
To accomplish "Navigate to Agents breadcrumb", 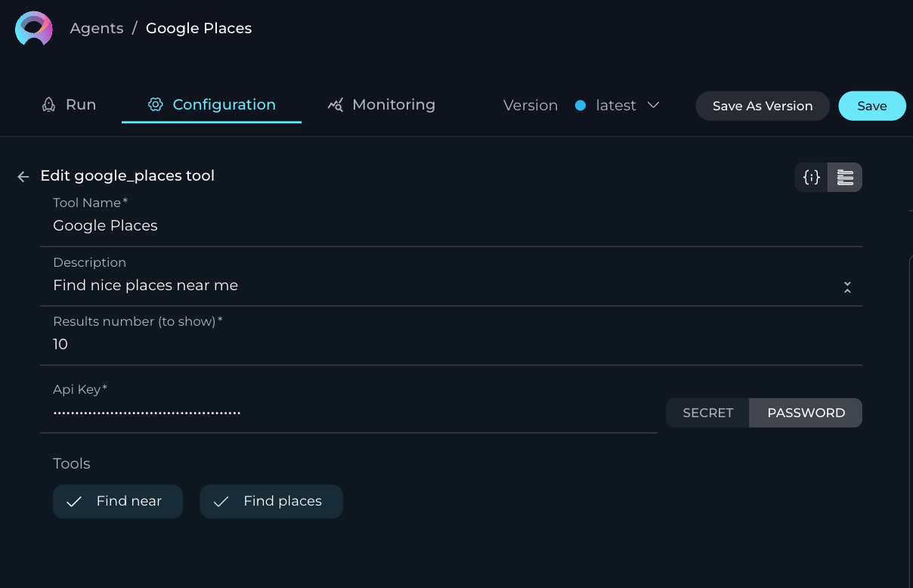I will click(97, 28).
